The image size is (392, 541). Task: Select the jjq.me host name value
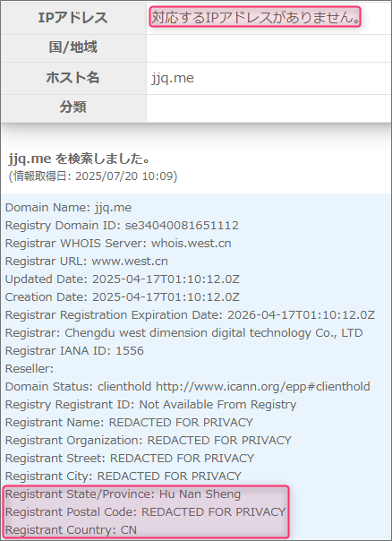point(173,78)
